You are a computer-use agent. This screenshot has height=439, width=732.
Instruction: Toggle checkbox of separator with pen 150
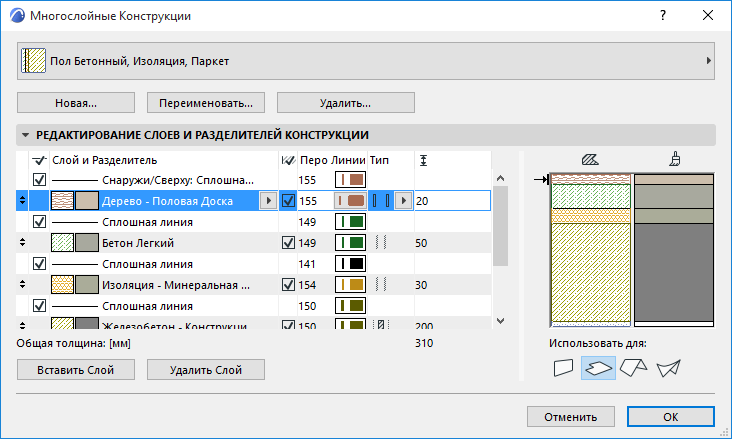pyautogui.click(x=39, y=306)
